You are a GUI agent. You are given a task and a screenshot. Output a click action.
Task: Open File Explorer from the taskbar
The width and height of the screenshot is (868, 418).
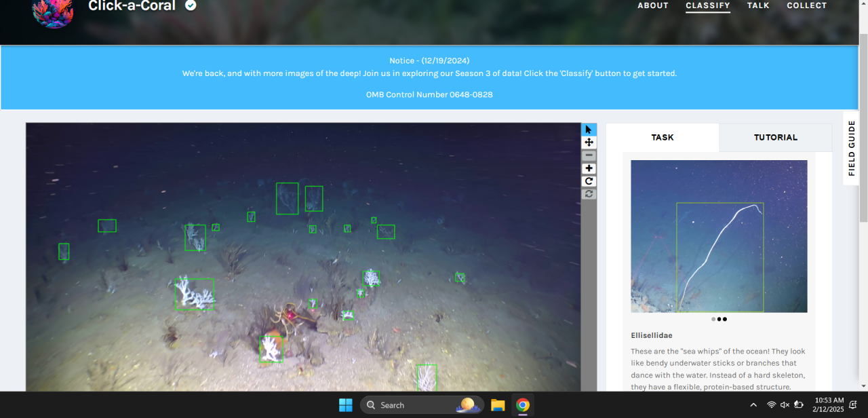pos(498,405)
